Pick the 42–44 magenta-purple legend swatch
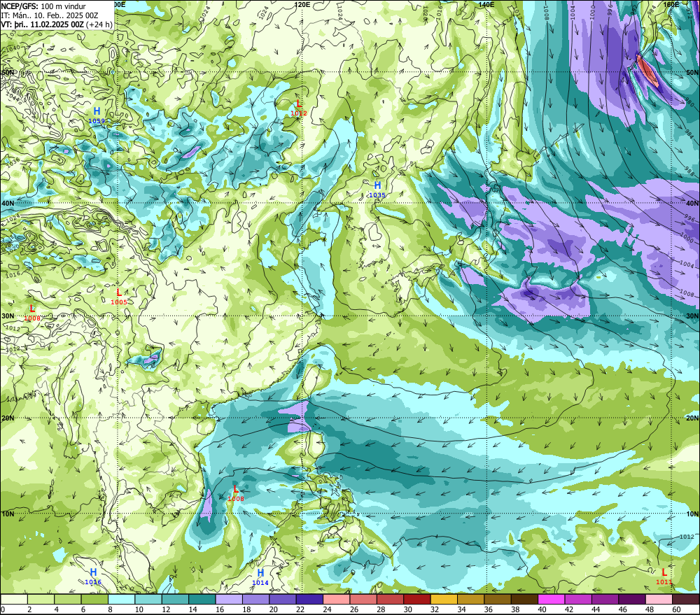Viewport: 700px width, 615px height. tap(578, 599)
